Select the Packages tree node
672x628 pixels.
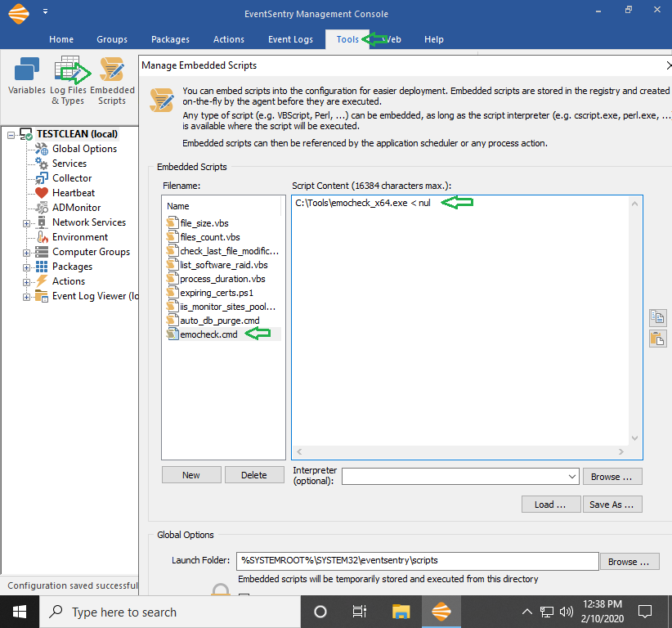pos(72,267)
